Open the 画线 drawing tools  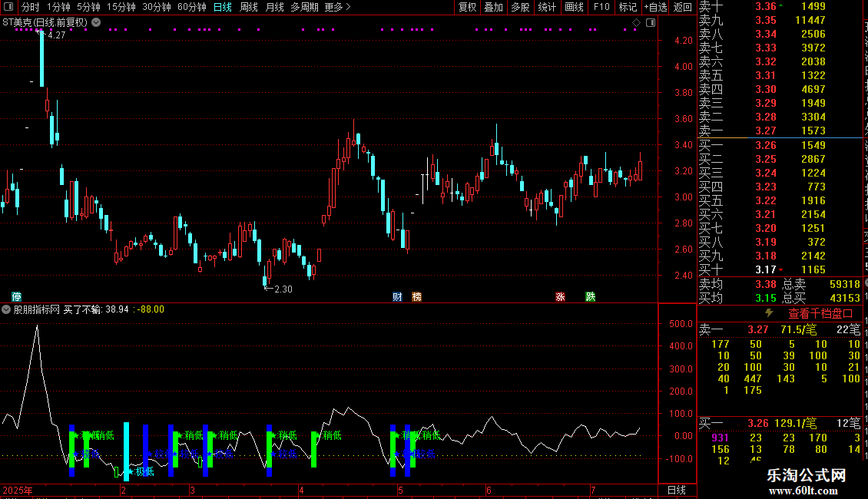tap(574, 7)
